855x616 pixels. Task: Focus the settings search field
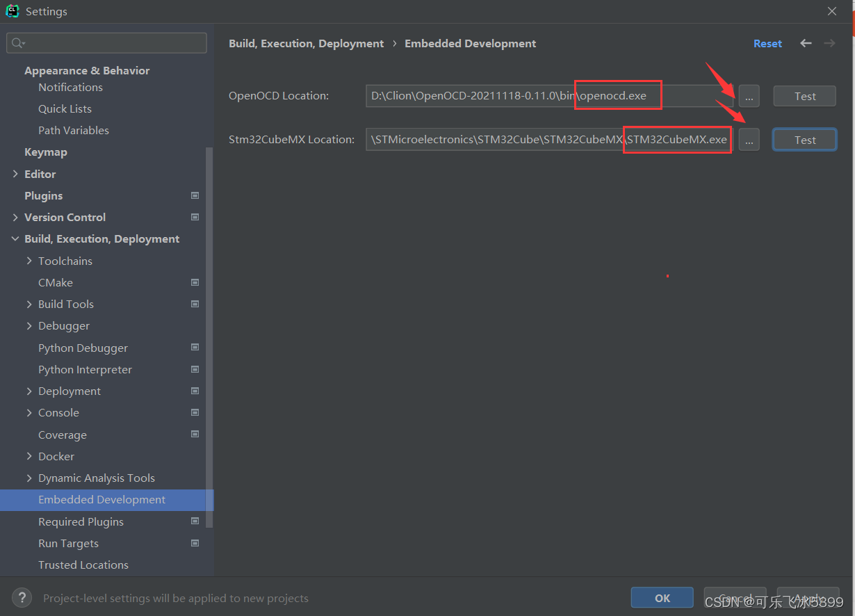106,43
